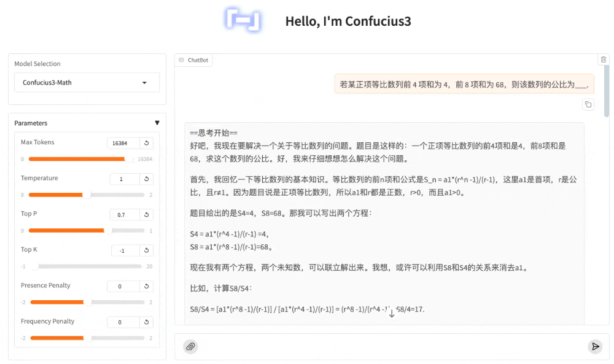Reset the Max Tokens value

click(x=147, y=143)
